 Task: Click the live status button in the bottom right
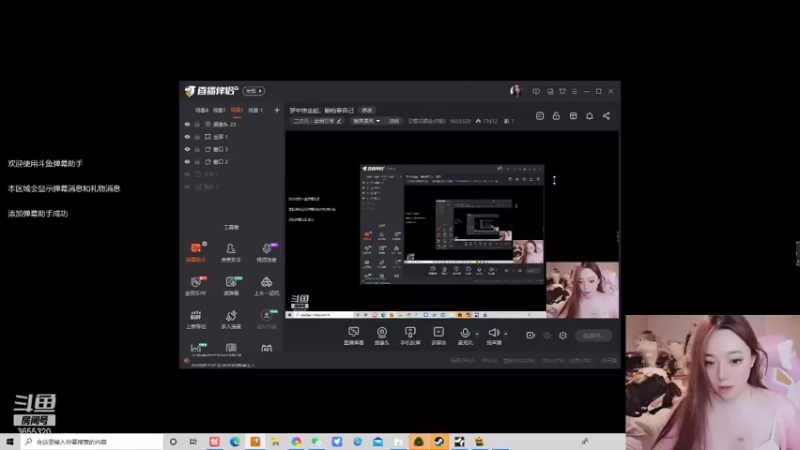[593, 336]
